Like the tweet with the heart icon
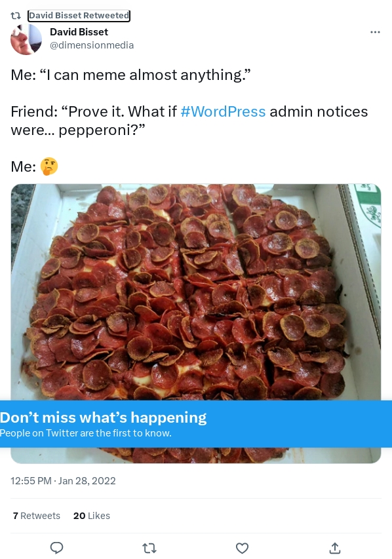This screenshot has width=392, height=559. 242,548
